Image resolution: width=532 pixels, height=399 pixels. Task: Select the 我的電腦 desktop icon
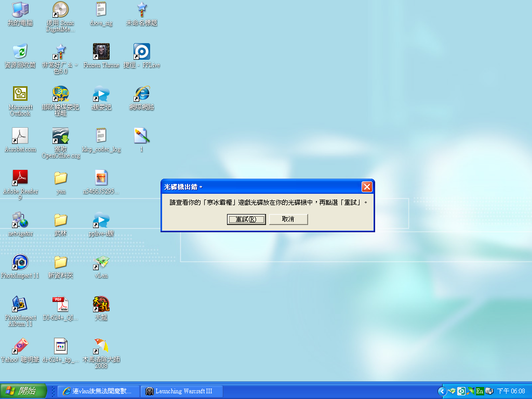(x=20, y=10)
